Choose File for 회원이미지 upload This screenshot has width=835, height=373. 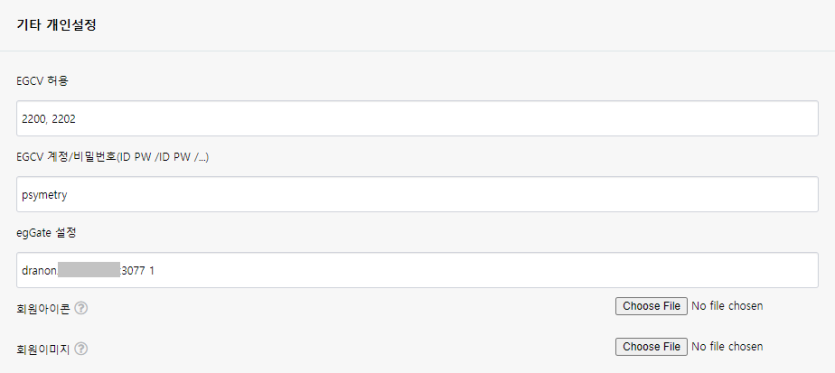tap(651, 347)
